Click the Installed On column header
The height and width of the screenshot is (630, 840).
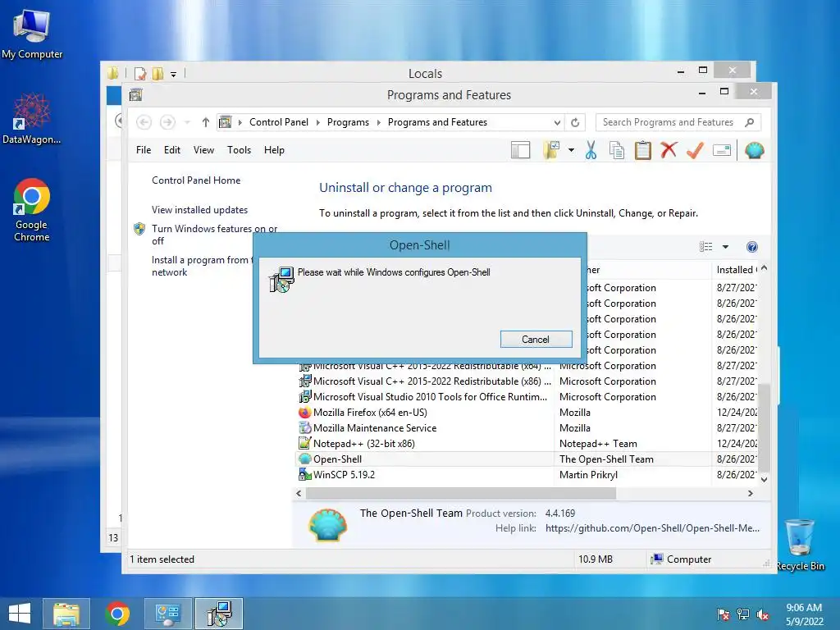pos(736,269)
